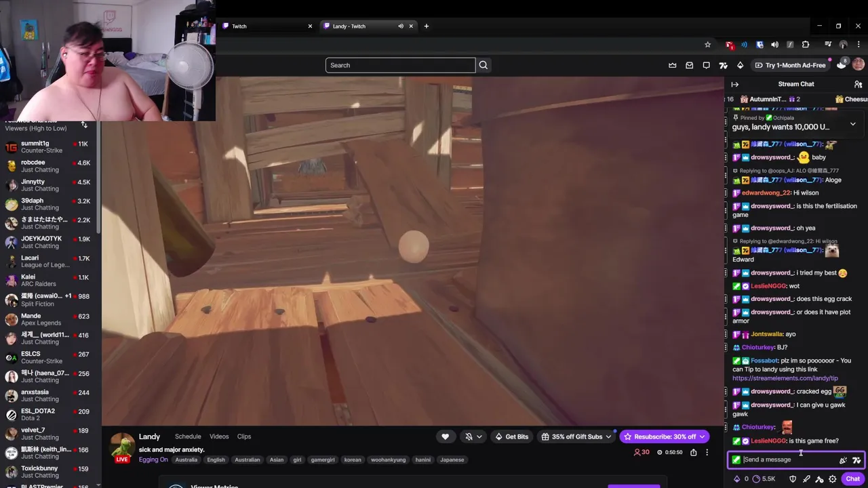Image resolution: width=868 pixels, height=488 pixels.
Task: Open the streamelements tip link in chat
Action: tap(785, 378)
